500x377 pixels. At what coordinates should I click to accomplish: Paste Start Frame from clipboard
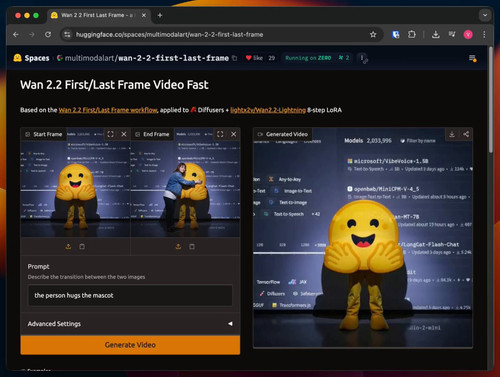pyautogui.click(x=82, y=247)
